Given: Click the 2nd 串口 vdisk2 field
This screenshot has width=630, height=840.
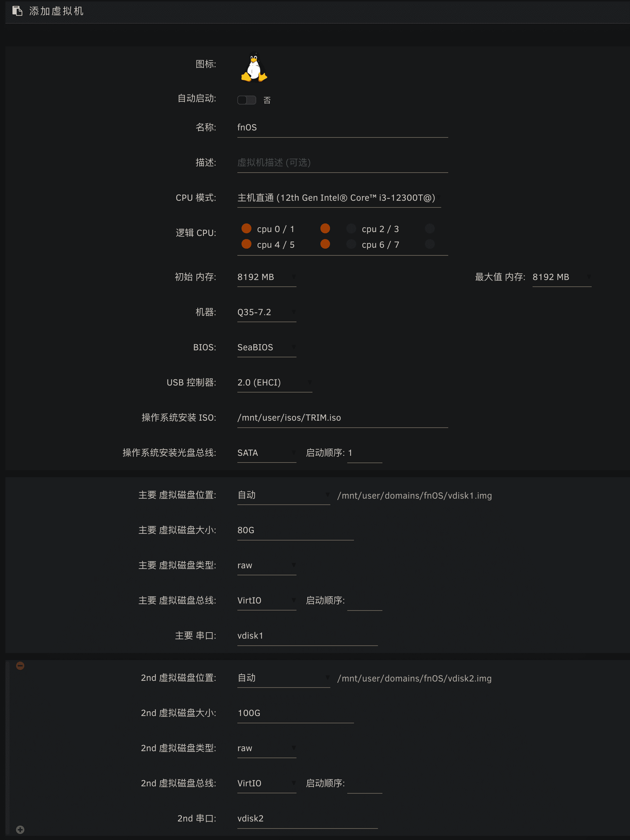Looking at the screenshot, I should (307, 819).
